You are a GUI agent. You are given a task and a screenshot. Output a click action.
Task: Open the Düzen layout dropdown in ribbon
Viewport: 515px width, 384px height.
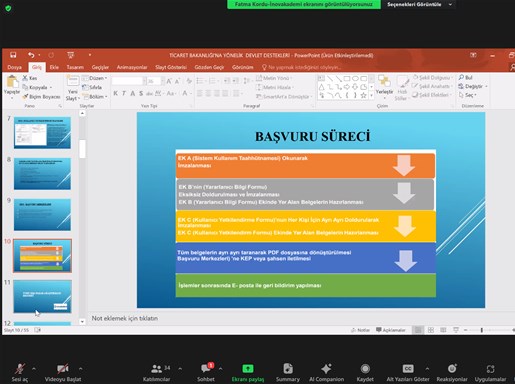coord(95,78)
